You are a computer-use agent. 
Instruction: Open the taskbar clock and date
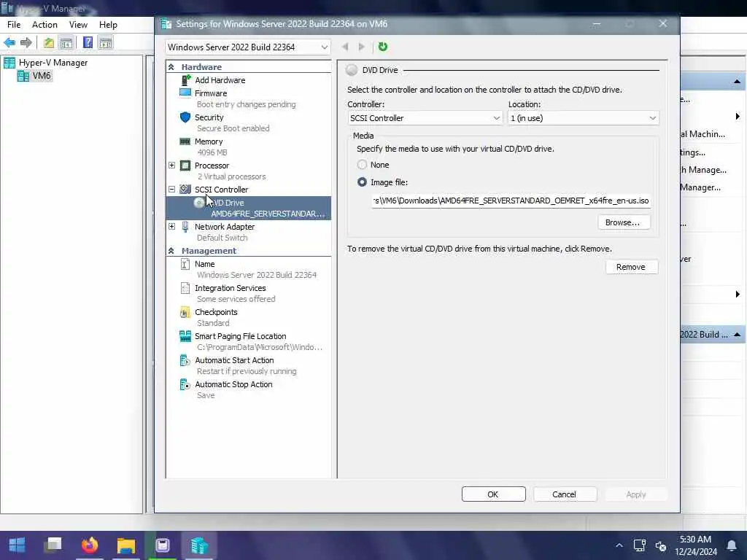click(x=695, y=545)
